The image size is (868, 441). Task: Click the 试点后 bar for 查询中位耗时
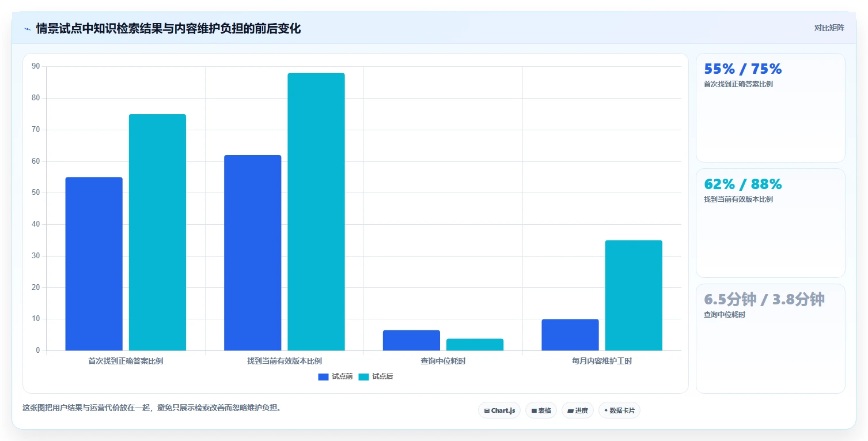[475, 345]
